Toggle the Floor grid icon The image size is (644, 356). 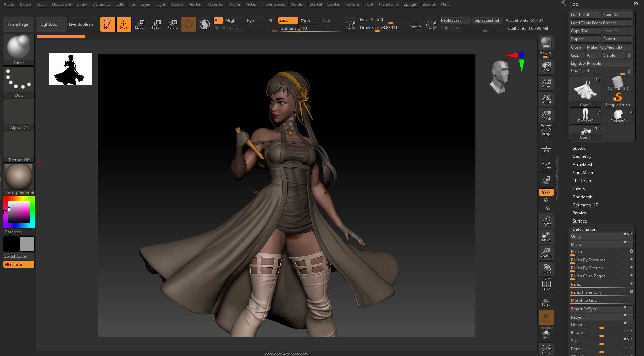pyautogui.click(x=546, y=148)
